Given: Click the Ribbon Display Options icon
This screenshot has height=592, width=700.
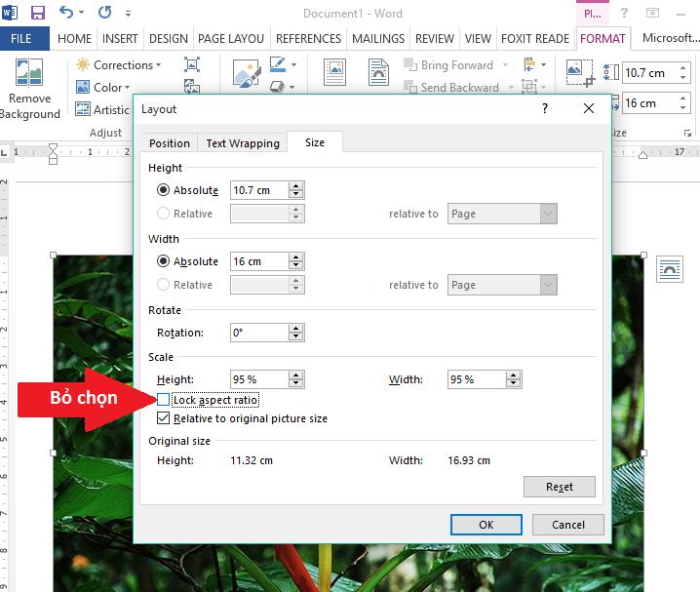Looking at the screenshot, I should pyautogui.click(x=652, y=14).
